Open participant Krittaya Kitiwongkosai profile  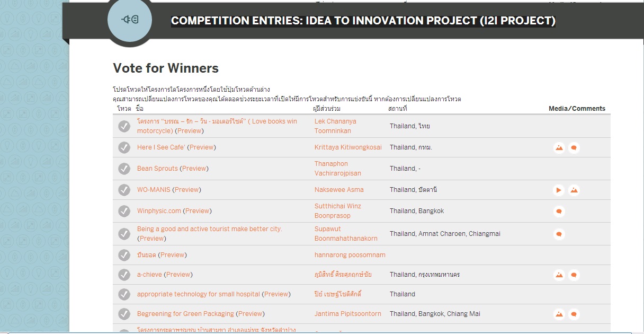click(348, 147)
